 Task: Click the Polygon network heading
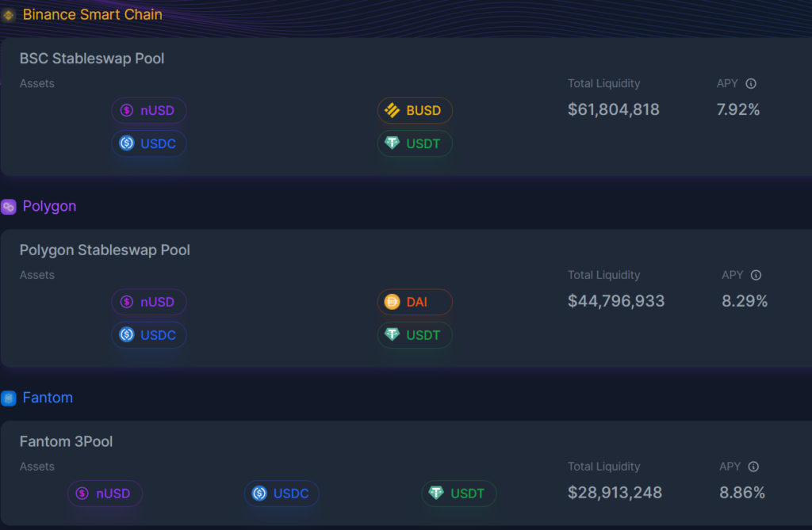[x=49, y=206]
